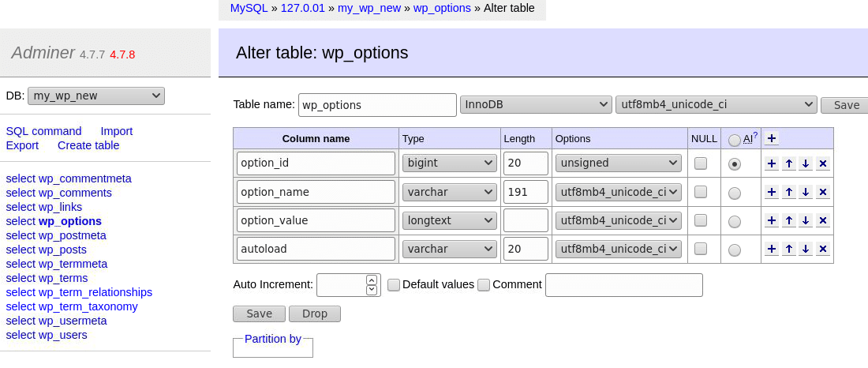Move the option_name column down
Viewport: 868px width, 368px height.
(x=806, y=192)
